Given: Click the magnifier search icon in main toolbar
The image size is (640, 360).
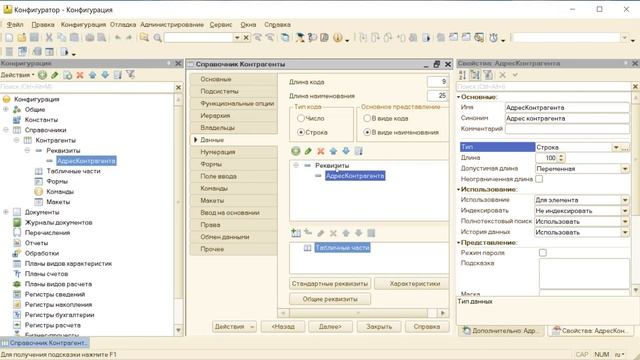Looking at the screenshot, I should click(x=158, y=38).
